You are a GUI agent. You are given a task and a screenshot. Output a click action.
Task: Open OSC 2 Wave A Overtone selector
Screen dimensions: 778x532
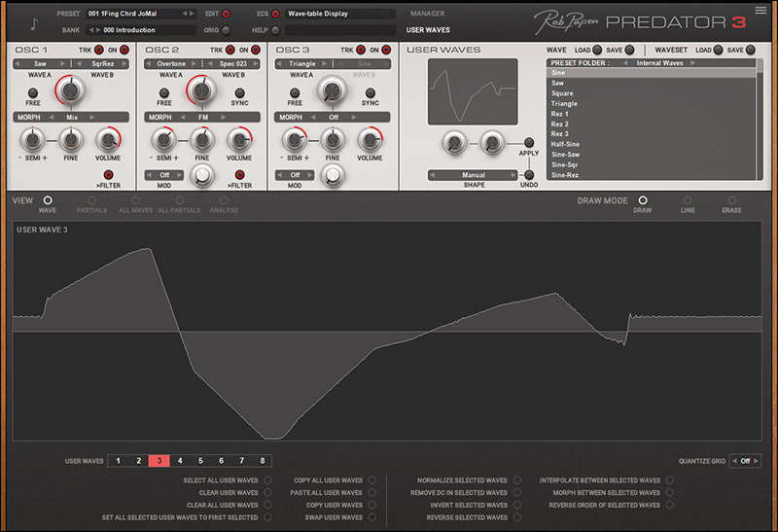tap(171, 63)
